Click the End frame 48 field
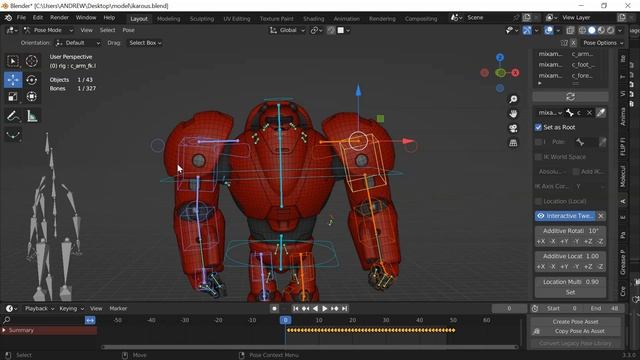This screenshot has width=640, height=360. 605,309
